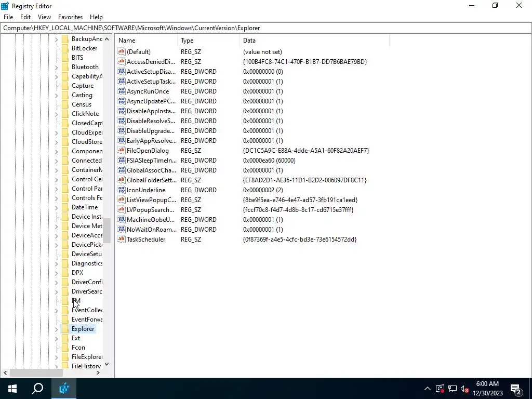Click the registry path address bar
532x399 pixels.
pos(265,28)
